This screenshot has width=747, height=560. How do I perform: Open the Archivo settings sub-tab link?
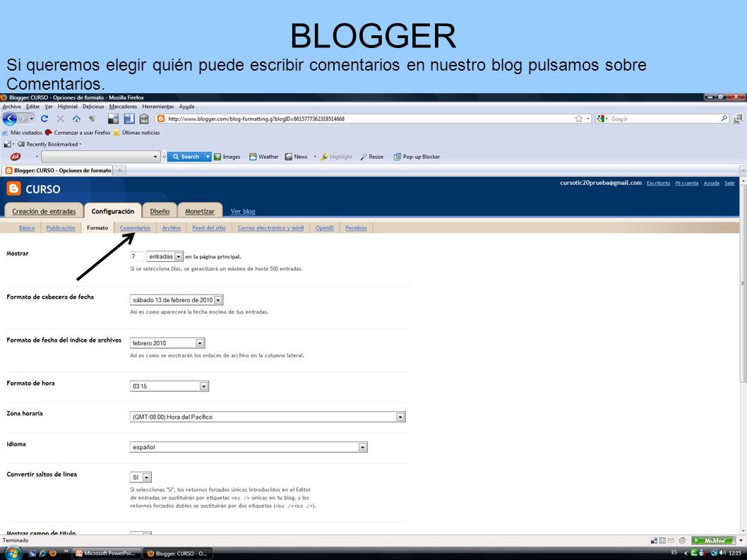(171, 228)
